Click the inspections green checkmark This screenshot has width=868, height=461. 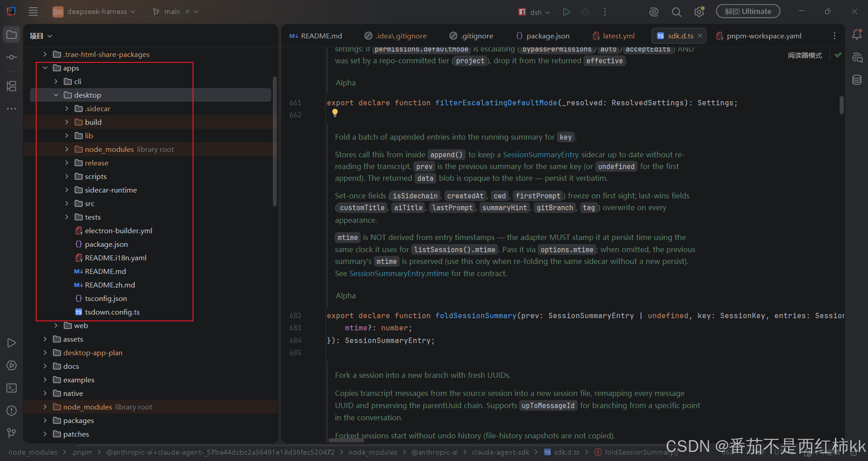point(838,55)
